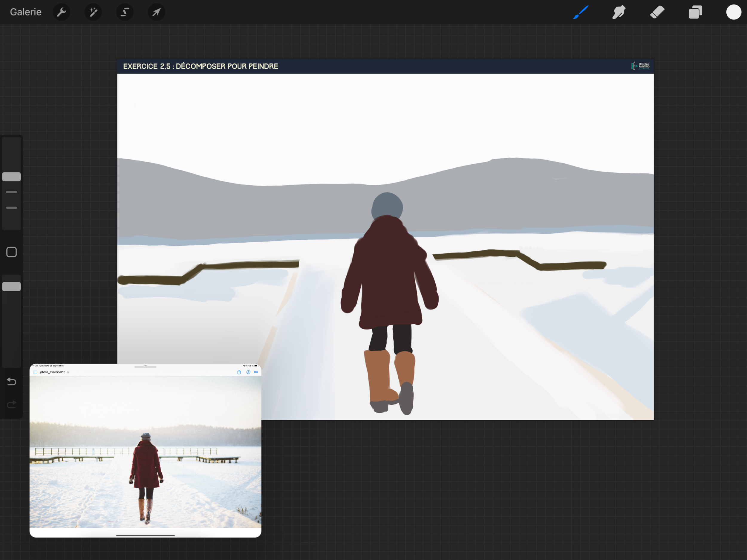Share the reference photo
Image resolution: width=747 pixels, height=560 pixels.
(x=239, y=372)
